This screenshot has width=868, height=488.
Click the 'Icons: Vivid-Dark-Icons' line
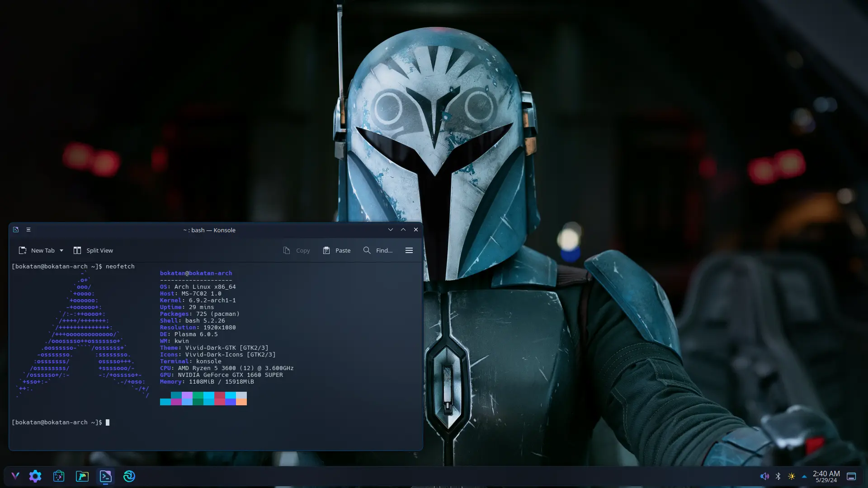[x=217, y=355]
